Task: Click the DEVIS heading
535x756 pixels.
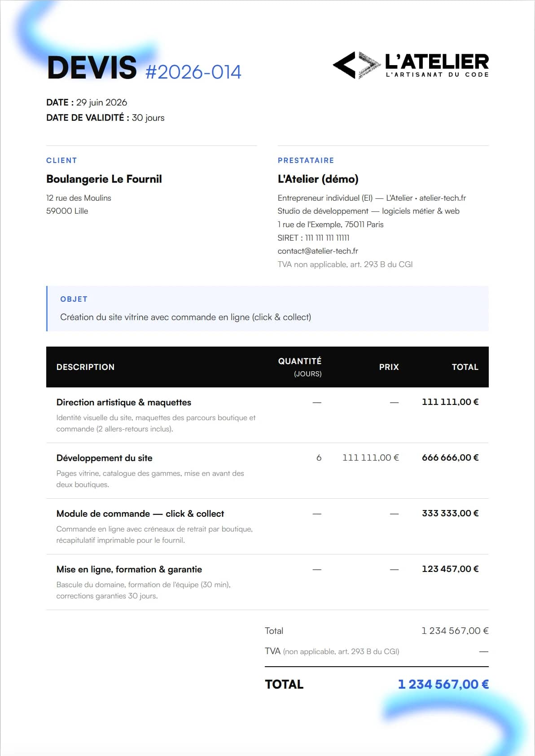Action: 92,68
